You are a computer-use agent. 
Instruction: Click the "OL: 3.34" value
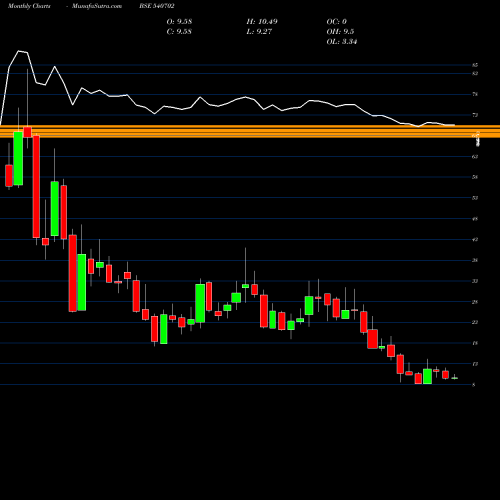(342, 41)
